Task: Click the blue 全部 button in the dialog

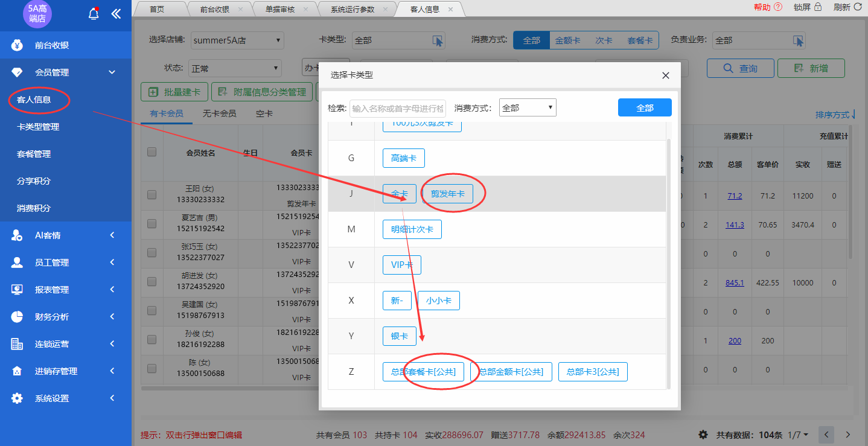Action: (645, 107)
